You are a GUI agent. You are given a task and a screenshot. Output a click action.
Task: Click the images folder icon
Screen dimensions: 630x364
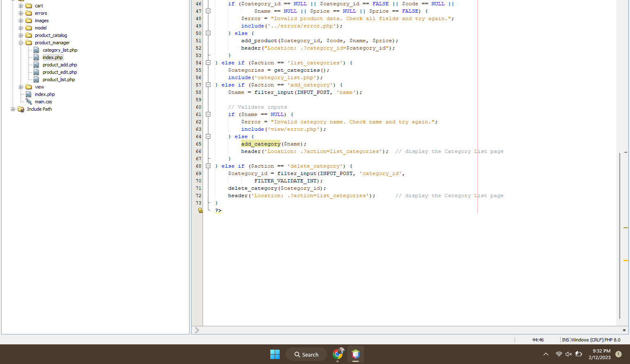tap(29, 20)
